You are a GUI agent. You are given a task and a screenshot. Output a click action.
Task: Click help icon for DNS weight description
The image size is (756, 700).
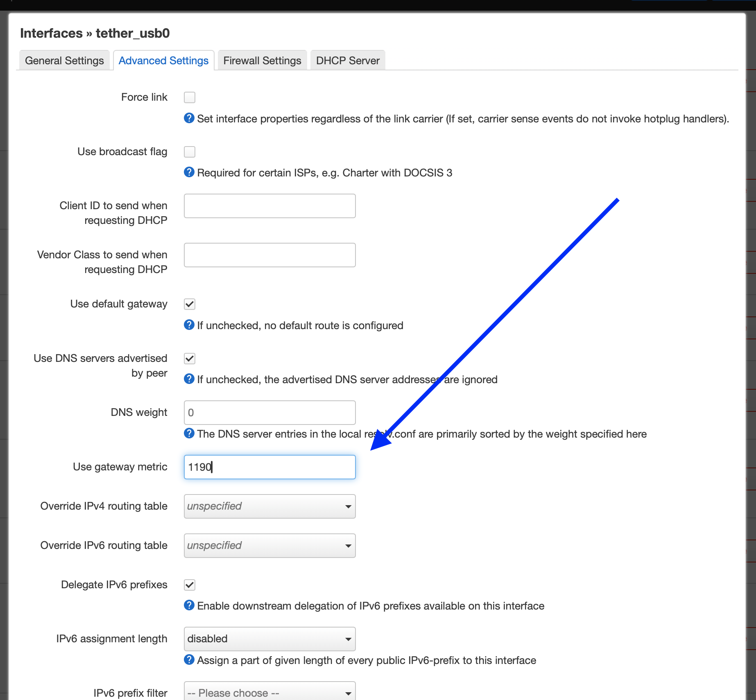189,434
